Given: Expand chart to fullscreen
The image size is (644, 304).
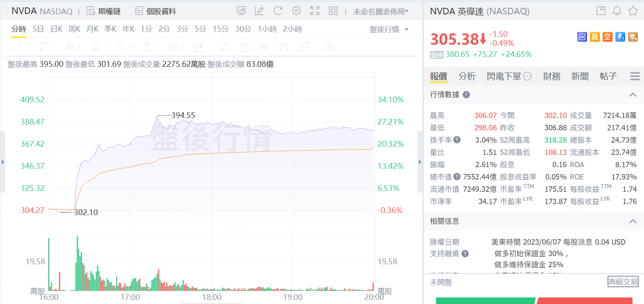Looking at the screenshot, I should [315, 11].
